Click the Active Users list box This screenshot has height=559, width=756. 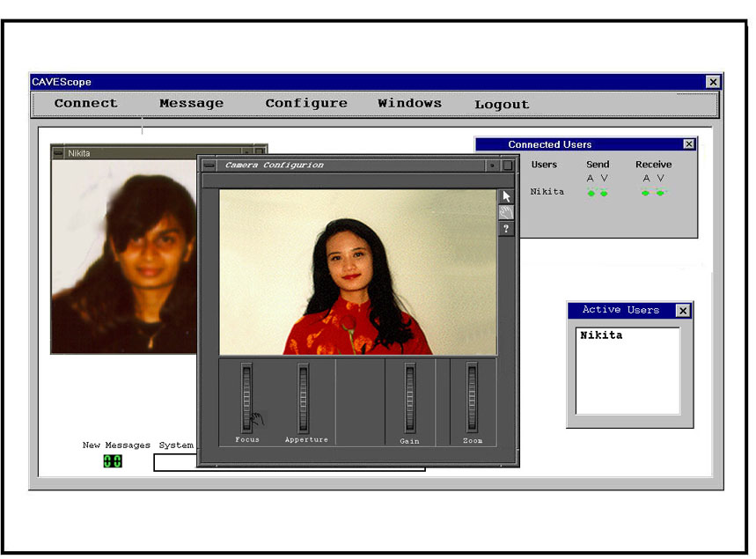(628, 371)
